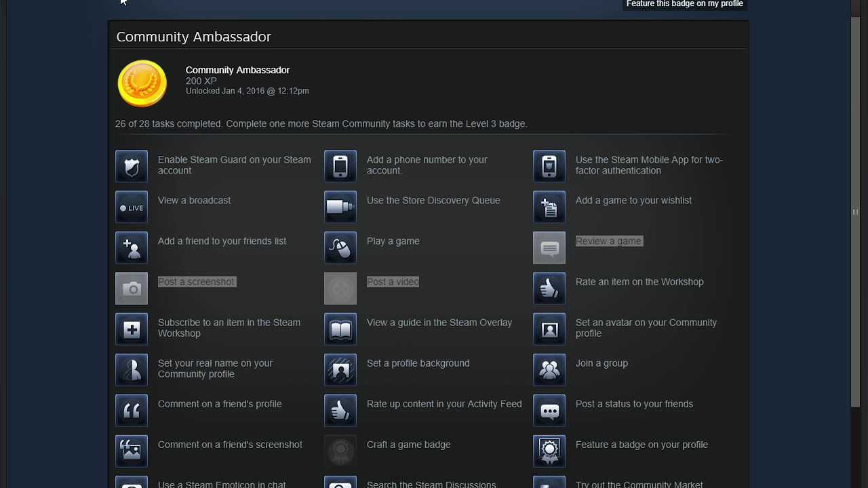868x488 pixels.
Task: Click the add phone number icon
Action: [340, 167]
